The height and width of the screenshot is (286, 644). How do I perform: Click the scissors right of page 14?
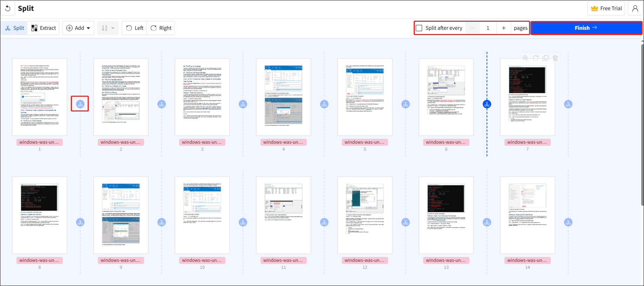point(568,222)
